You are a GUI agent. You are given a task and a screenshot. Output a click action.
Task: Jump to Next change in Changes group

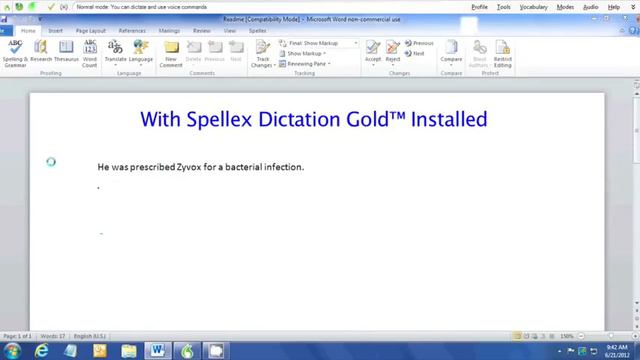(415, 53)
